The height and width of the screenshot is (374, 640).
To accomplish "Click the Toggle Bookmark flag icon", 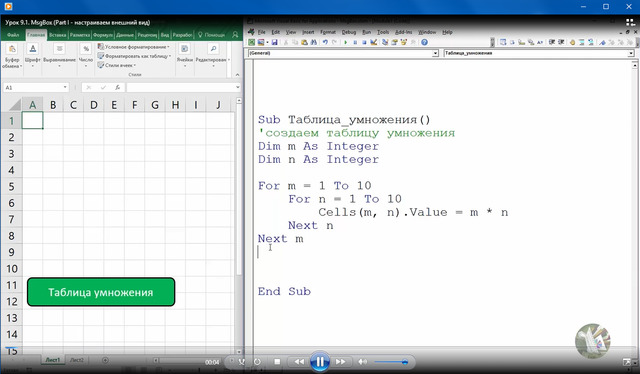I will coord(602,42).
